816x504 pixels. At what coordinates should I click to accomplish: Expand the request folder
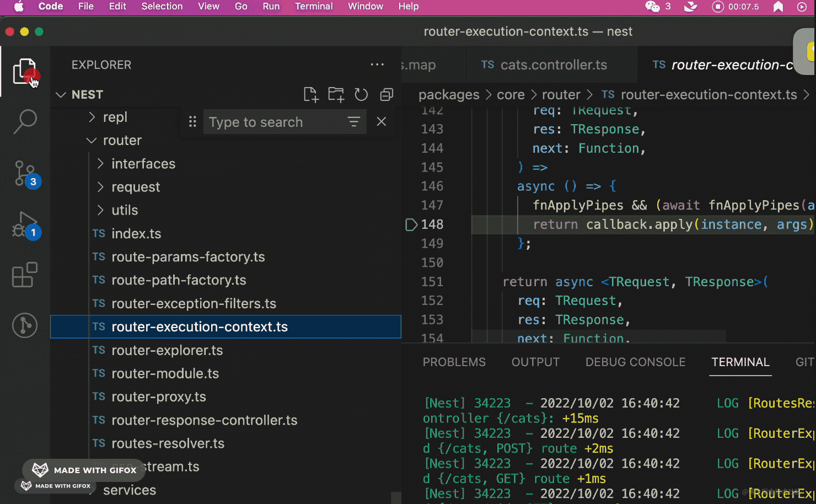click(100, 187)
